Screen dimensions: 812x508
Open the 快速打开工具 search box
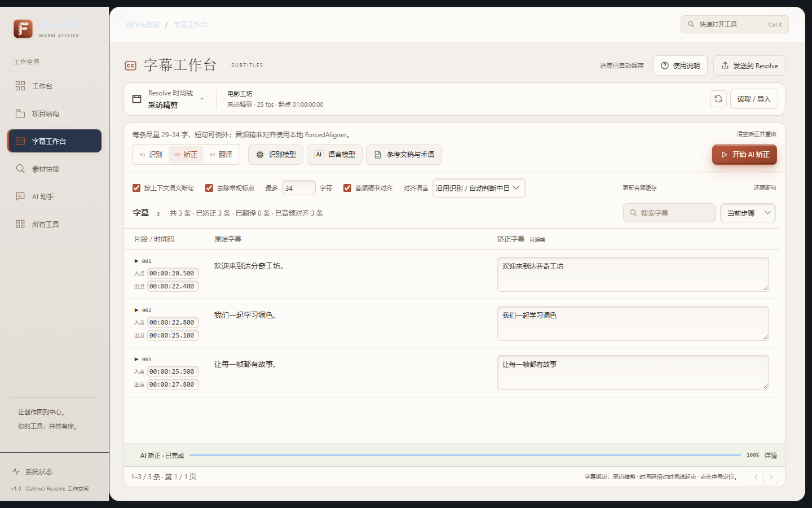(734, 24)
